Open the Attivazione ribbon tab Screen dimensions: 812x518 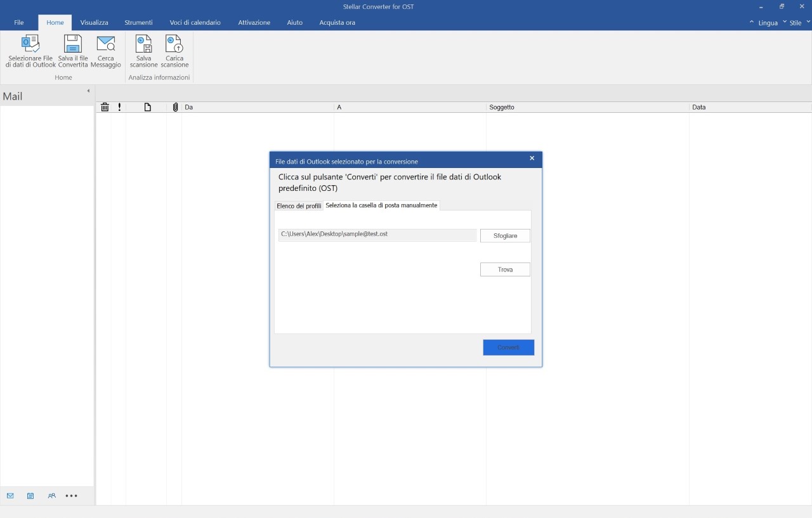(x=254, y=22)
